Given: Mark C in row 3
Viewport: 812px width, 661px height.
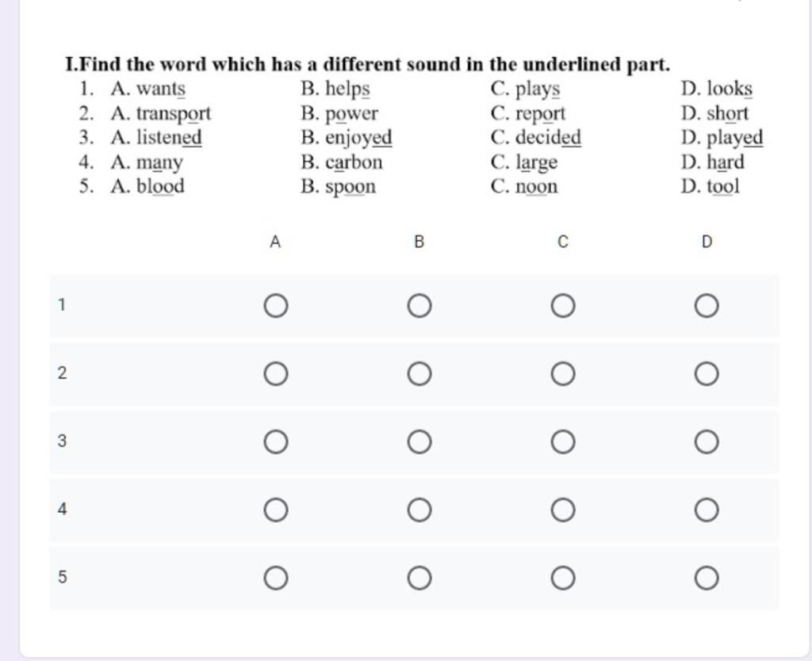Looking at the screenshot, I should (x=563, y=442).
